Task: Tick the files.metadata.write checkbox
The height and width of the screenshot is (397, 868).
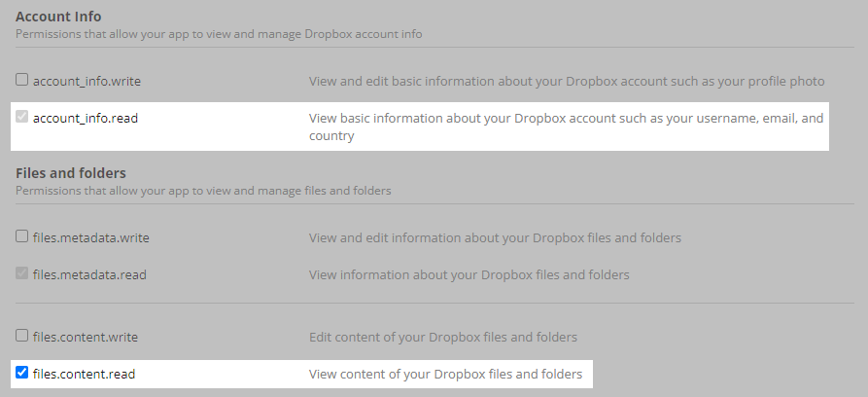Action: point(22,236)
